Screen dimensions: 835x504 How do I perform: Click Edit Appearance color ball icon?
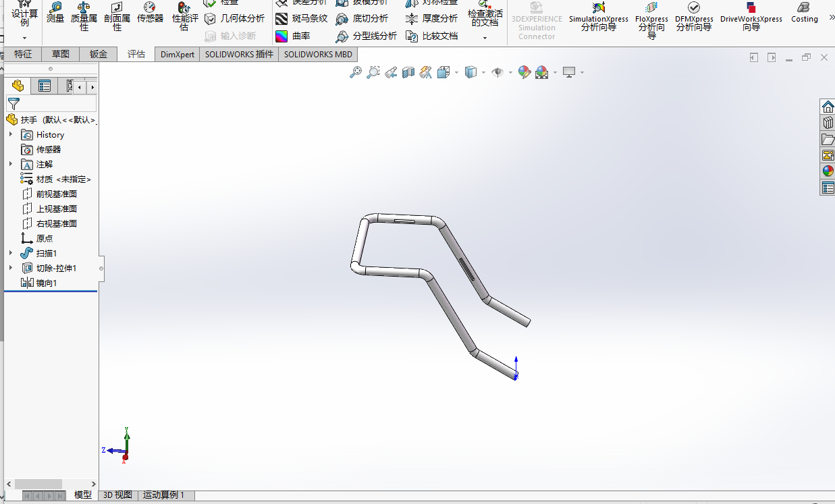tap(524, 72)
